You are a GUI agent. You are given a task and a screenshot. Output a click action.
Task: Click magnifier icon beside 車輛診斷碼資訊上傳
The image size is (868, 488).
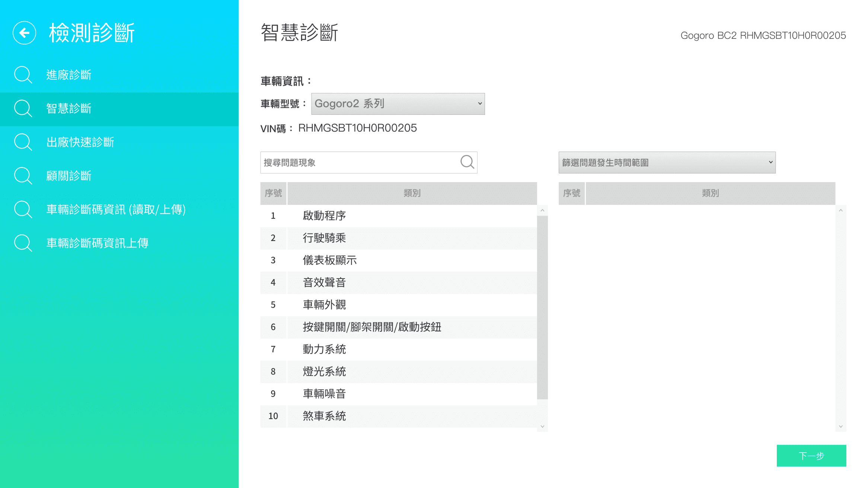tap(23, 243)
